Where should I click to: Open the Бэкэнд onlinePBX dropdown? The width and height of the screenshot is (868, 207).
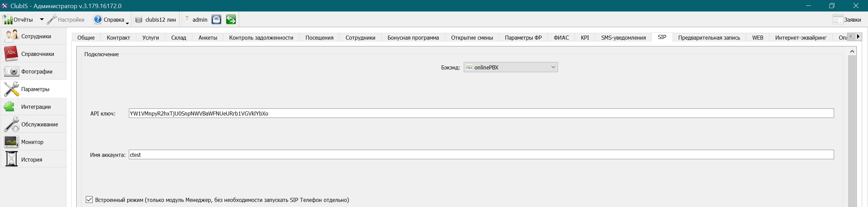coord(510,67)
